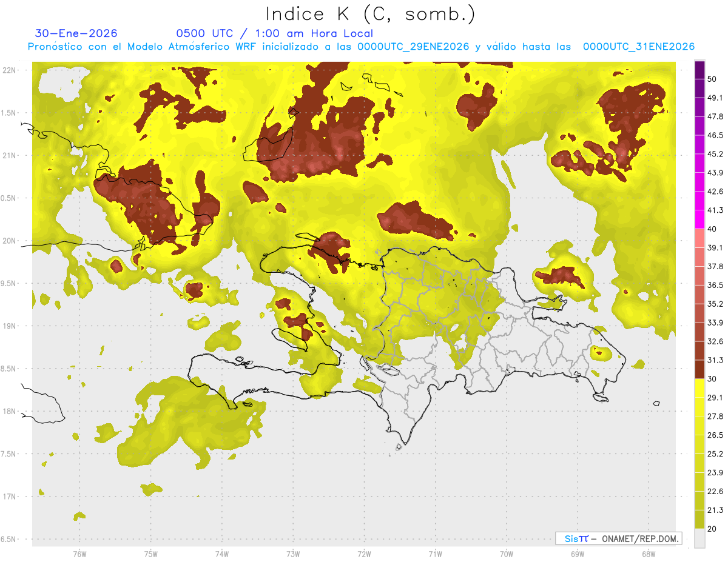Click the '69W' longitude axis label
Image resolution: width=728 pixels, height=562 pixels.
(x=578, y=554)
